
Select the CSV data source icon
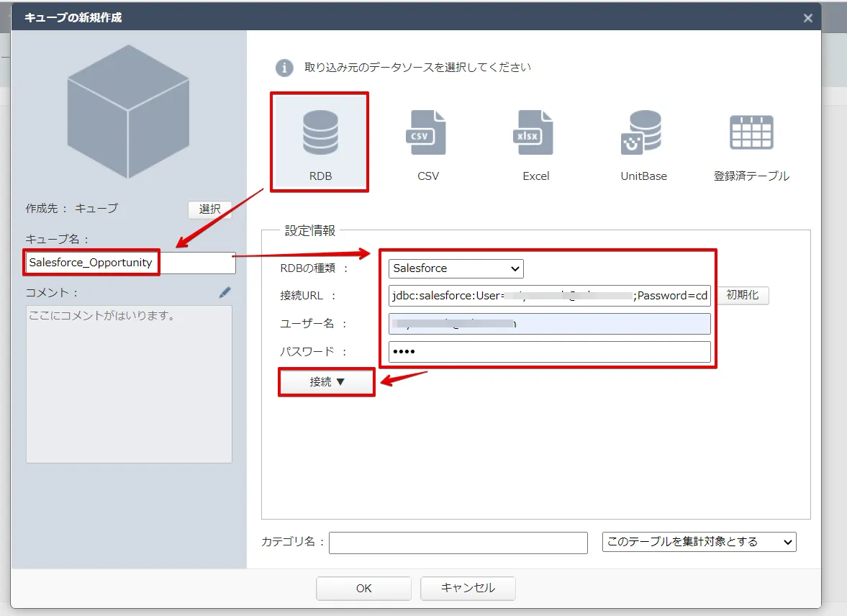point(427,140)
